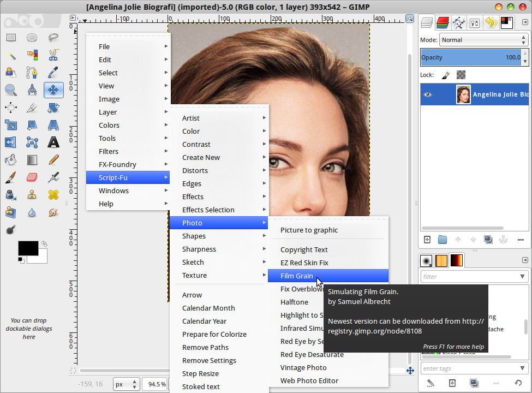Screen dimensions: 532x393
Task: Open the Filters menu
Action: click(x=128, y=151)
